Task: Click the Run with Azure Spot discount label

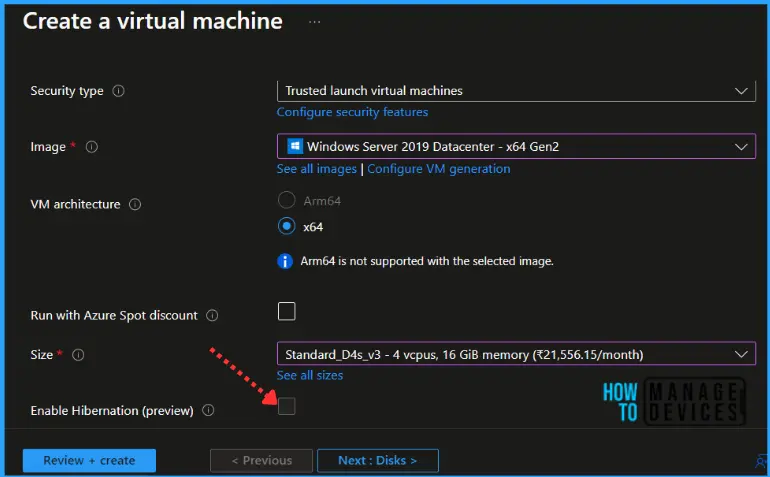Action: [x=114, y=315]
